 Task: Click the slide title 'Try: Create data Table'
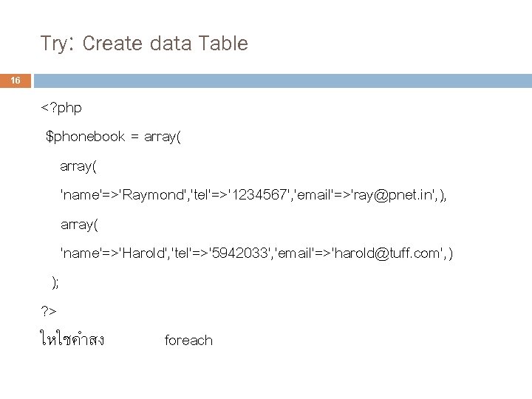(144, 44)
